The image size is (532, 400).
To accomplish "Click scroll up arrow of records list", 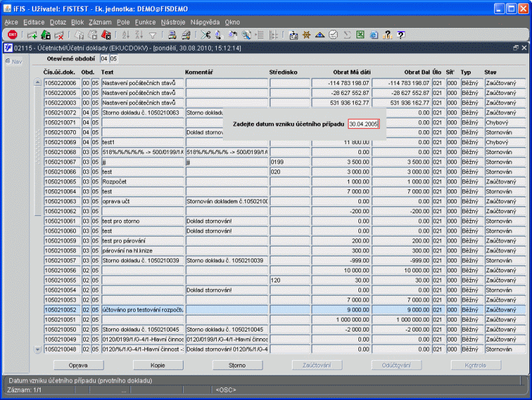I will point(38,82).
